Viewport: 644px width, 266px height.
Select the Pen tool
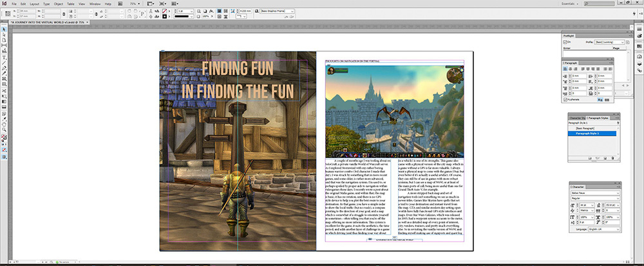[5, 68]
